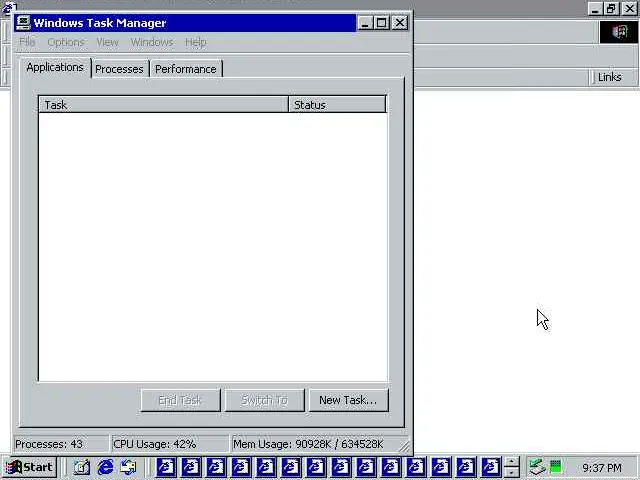
Task: Click the green CPU meter tray icon
Action: point(556,467)
